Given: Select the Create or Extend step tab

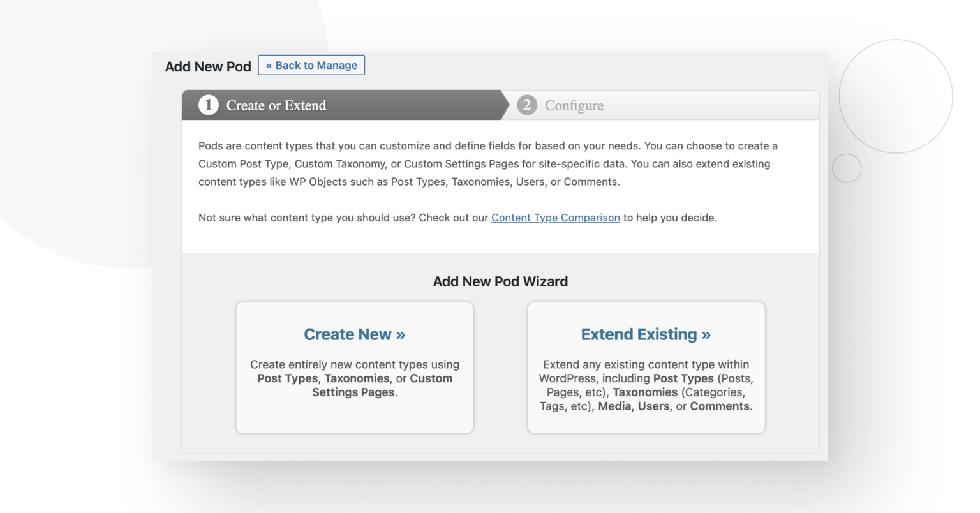Looking at the screenshot, I should tap(276, 105).
